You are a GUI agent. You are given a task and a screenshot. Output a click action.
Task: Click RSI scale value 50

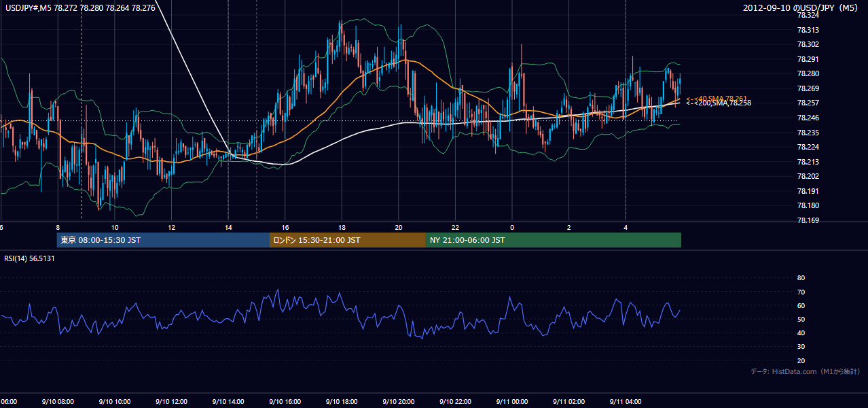pos(801,319)
